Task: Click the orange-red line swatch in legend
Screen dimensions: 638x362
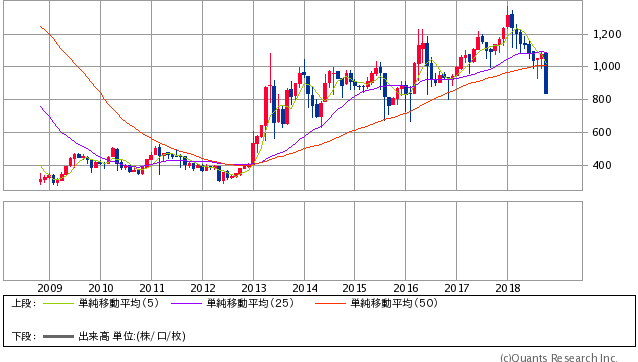Action: point(330,303)
